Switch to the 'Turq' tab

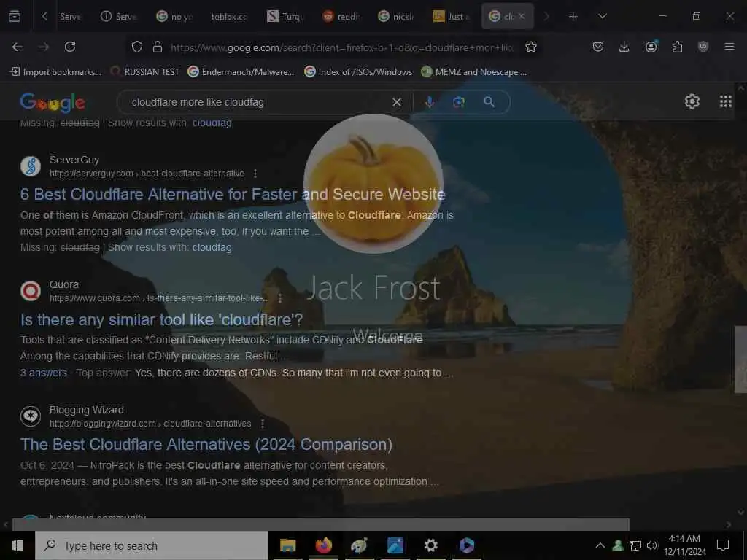285,17
